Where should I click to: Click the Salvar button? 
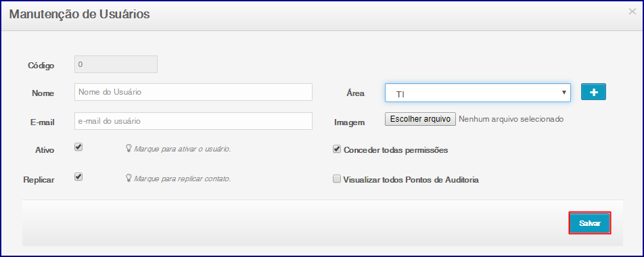click(590, 223)
